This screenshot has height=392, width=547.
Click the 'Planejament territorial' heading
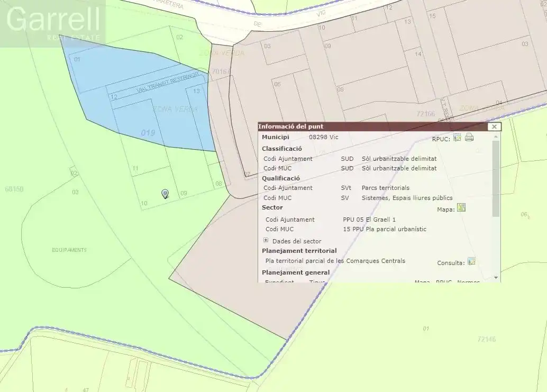(x=299, y=251)
